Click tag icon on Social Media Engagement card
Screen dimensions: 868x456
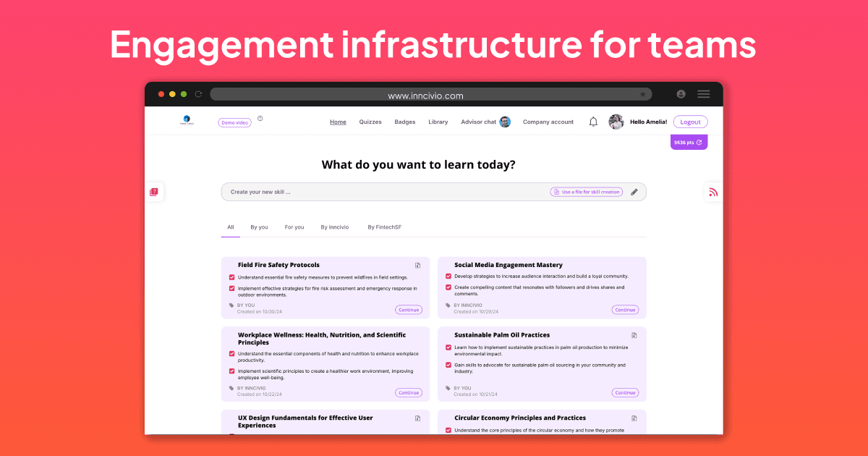click(x=448, y=305)
